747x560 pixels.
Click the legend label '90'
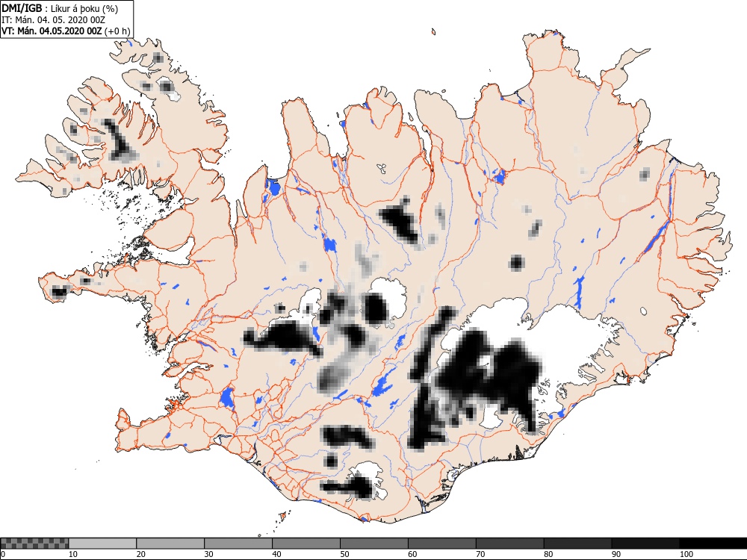616,554
